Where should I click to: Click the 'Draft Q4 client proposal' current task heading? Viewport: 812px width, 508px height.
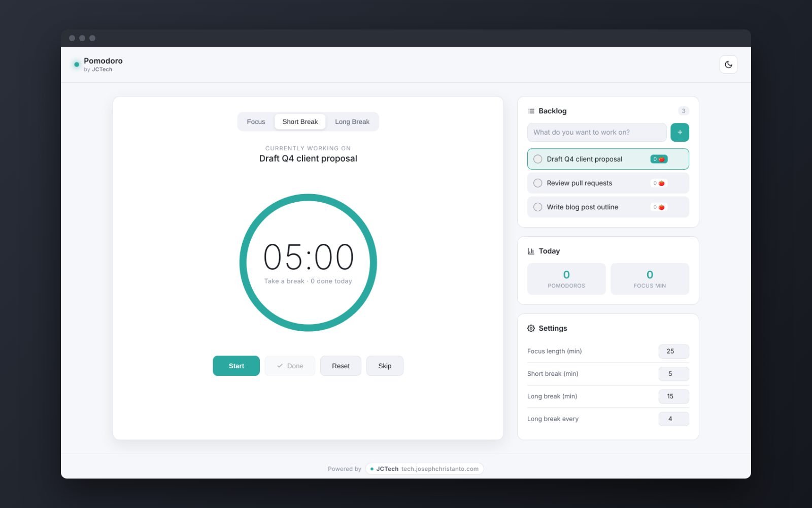(308, 158)
